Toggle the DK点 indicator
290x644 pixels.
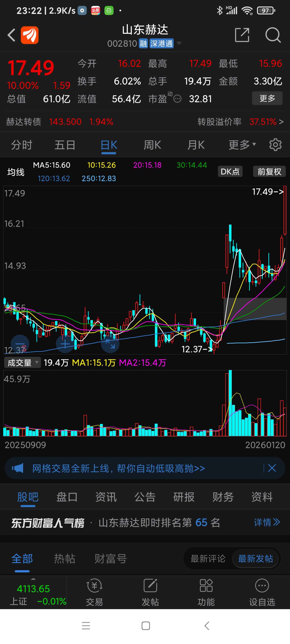[230, 171]
